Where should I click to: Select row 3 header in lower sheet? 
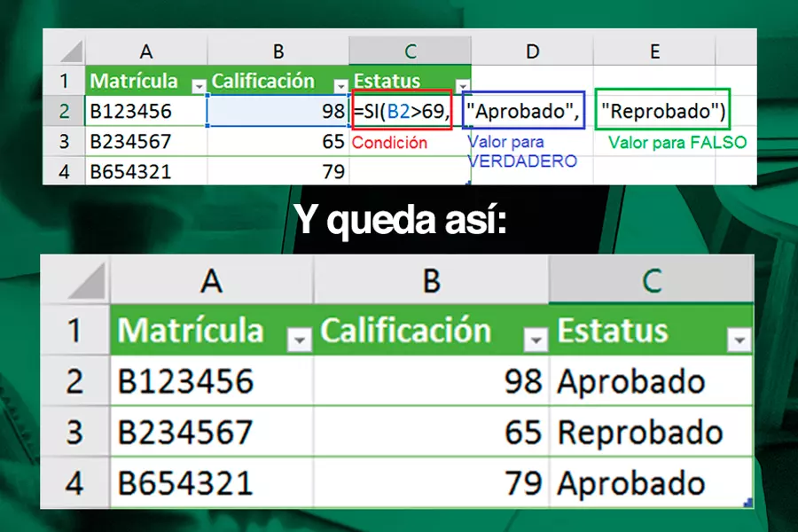click(x=74, y=432)
